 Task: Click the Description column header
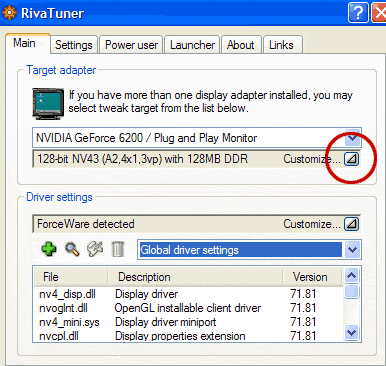pos(195,277)
